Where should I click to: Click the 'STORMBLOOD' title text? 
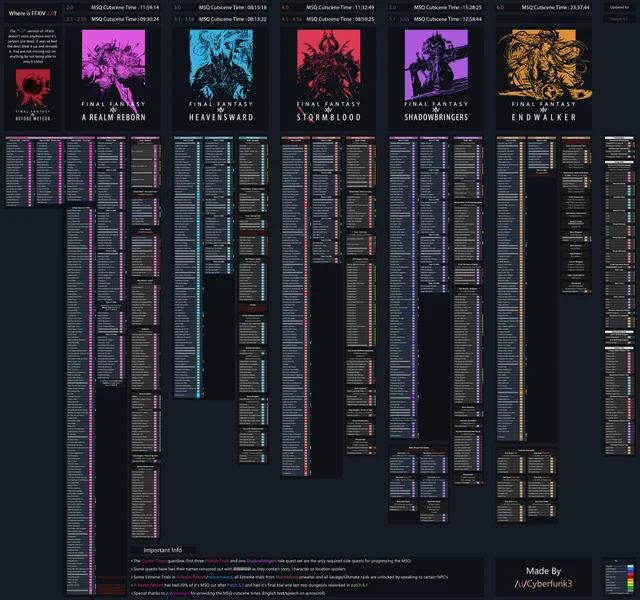[329, 118]
